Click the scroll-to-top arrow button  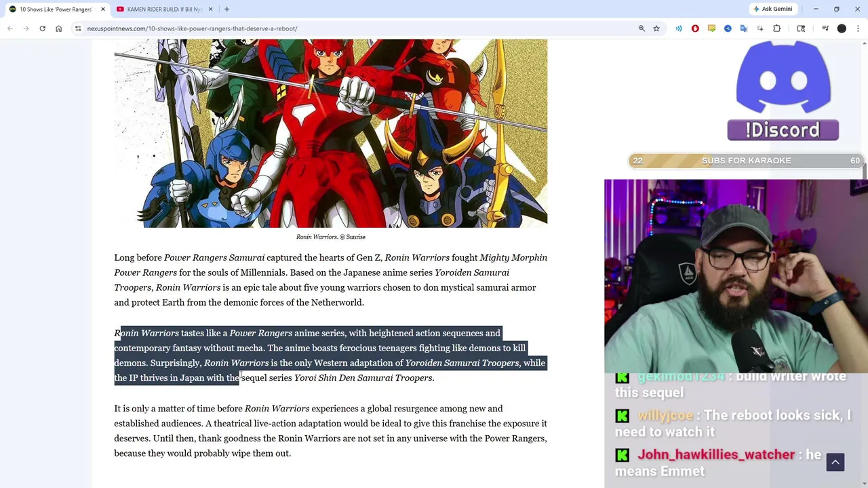click(835, 462)
